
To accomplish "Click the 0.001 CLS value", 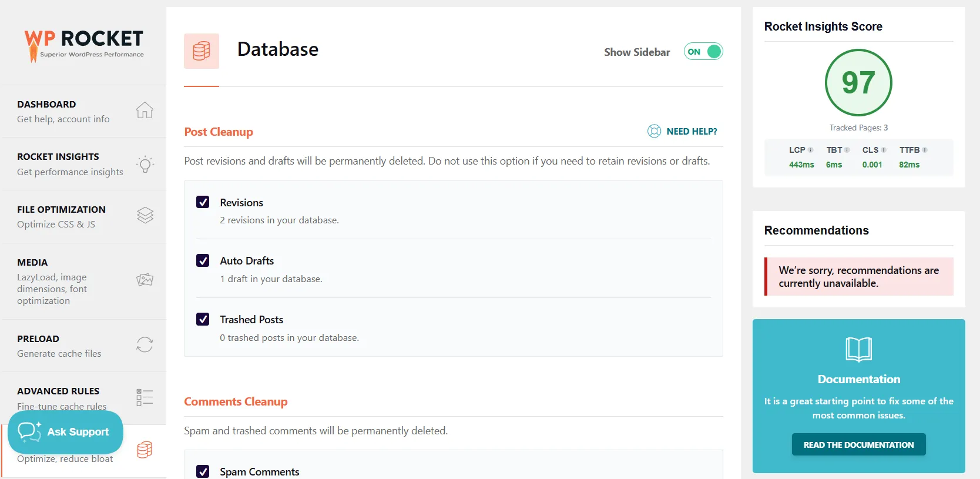I will click(872, 165).
